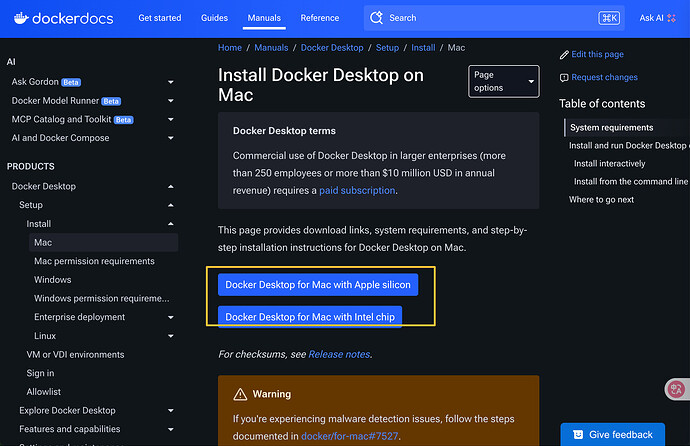Click the search sparkle icon

(x=377, y=18)
